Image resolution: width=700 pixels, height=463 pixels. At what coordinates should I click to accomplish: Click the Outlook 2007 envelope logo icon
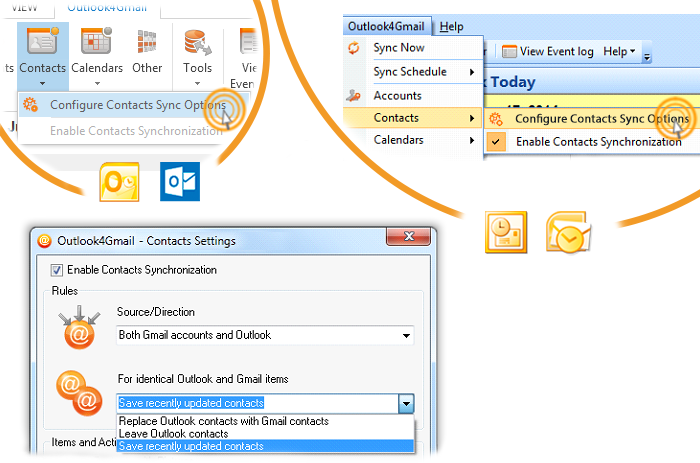(x=567, y=232)
